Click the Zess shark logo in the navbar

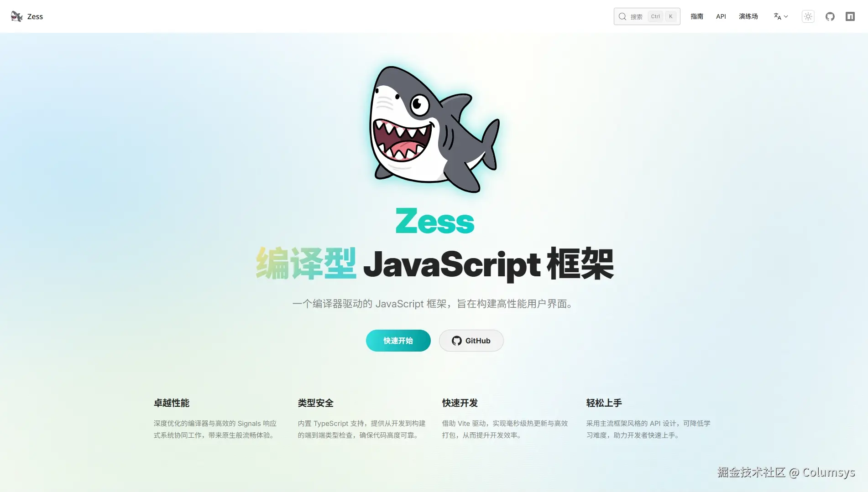(16, 16)
